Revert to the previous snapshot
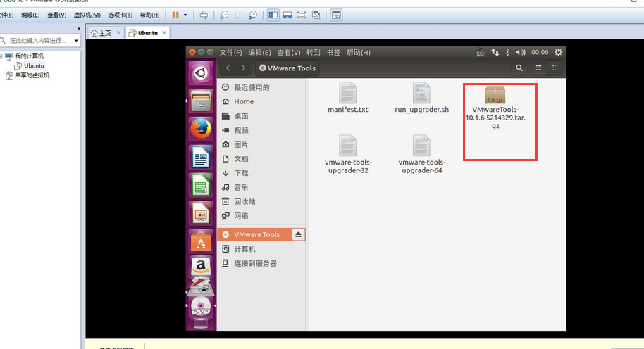This screenshot has width=644, height=349. tap(239, 15)
